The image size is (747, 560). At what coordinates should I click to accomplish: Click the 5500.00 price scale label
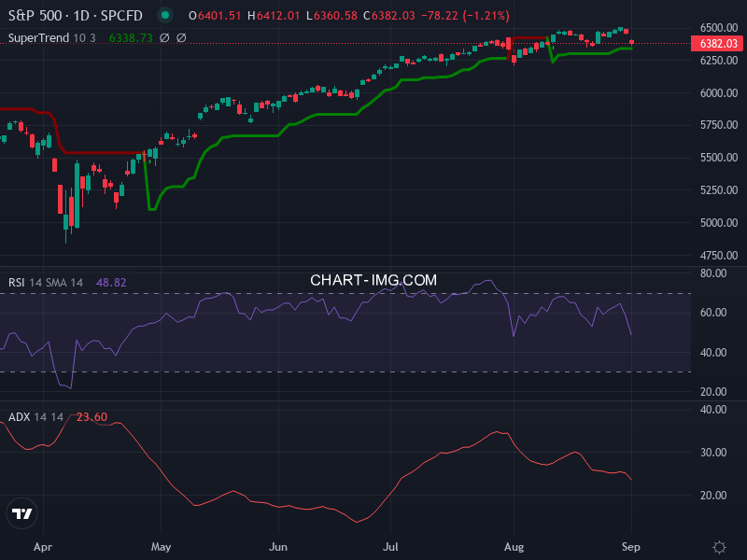coord(719,158)
